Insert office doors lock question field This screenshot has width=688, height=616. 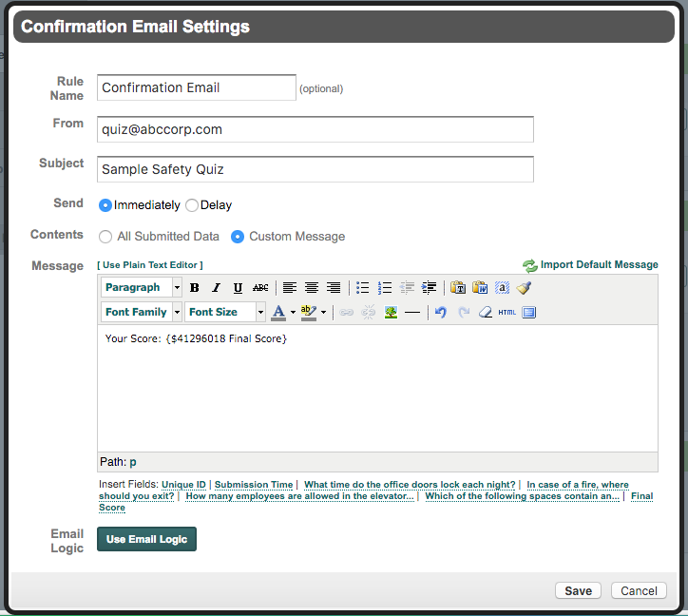[410, 484]
